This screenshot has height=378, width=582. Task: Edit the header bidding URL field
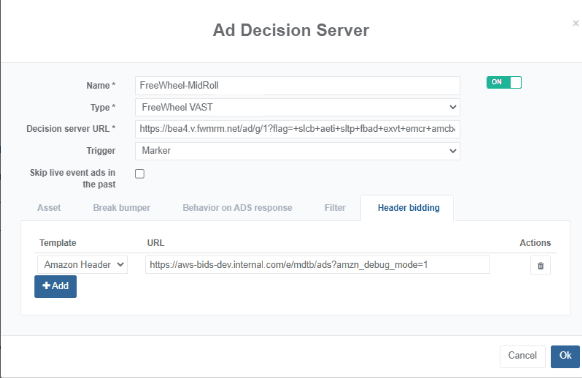coord(317,265)
